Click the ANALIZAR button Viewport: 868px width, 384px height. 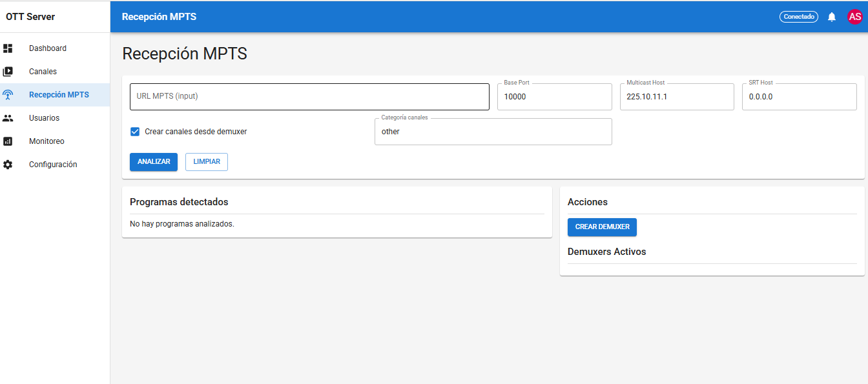(154, 162)
